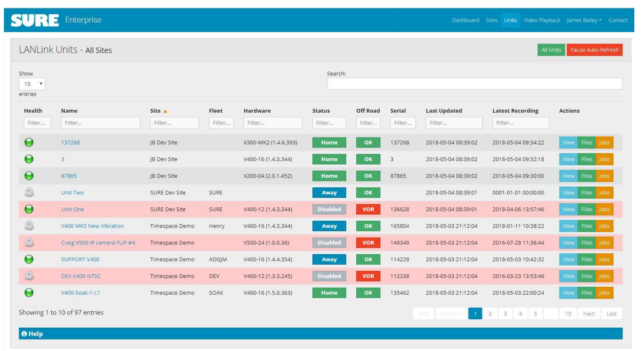Open Jobs for V400 MK3 New Vibration

click(604, 226)
